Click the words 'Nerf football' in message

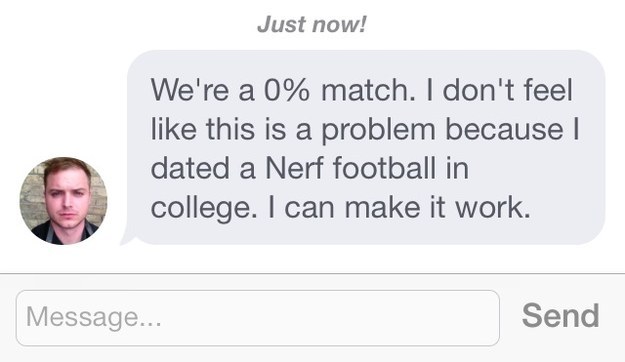350,168
